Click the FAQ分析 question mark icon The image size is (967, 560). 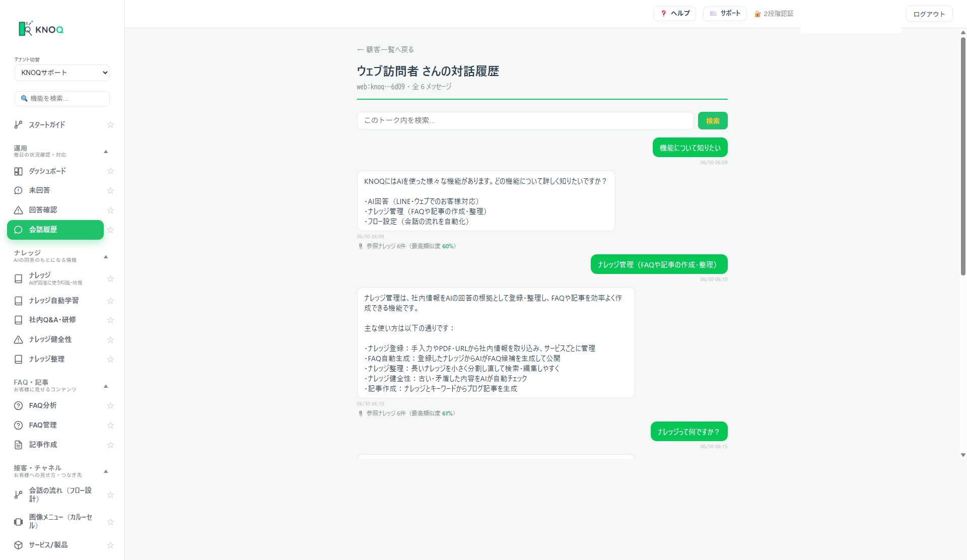click(x=18, y=405)
